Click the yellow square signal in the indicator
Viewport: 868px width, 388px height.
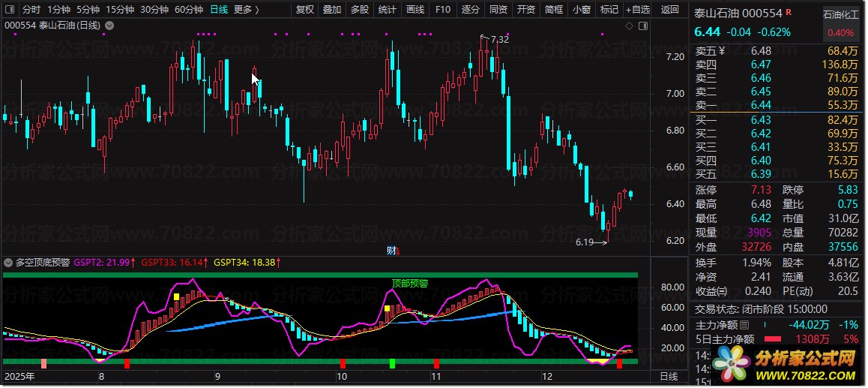(177, 297)
